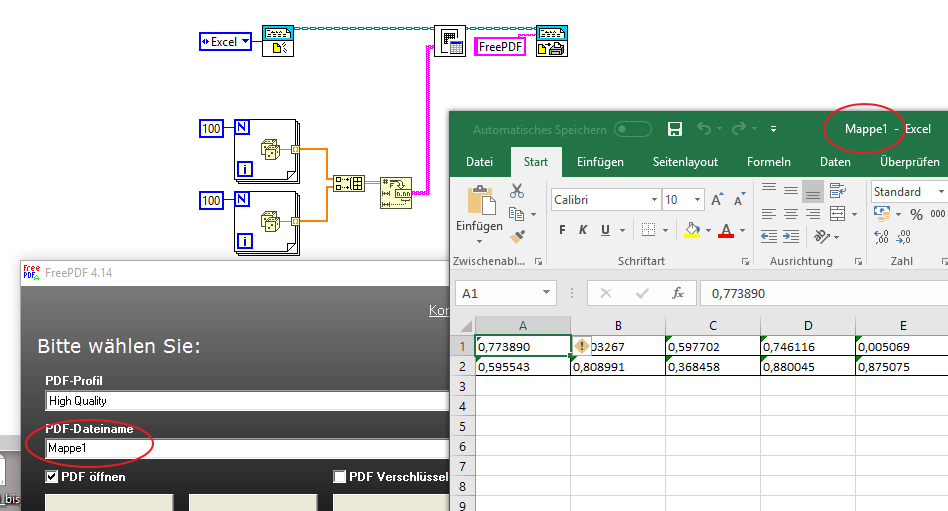948x511 pixels.
Task: Click the error warning icon beside cell B1
Action: 581,346
